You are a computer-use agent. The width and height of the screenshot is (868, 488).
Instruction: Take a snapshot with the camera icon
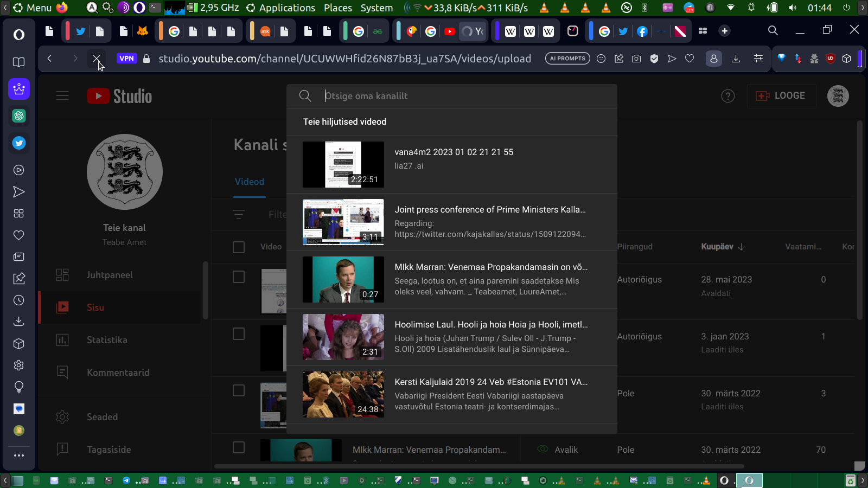[636, 59]
